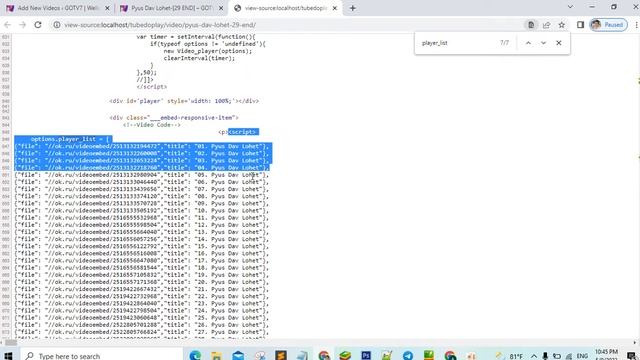Open the side panel icon
Image resolution: width=640 pixels, height=360 pixels.
580,25
